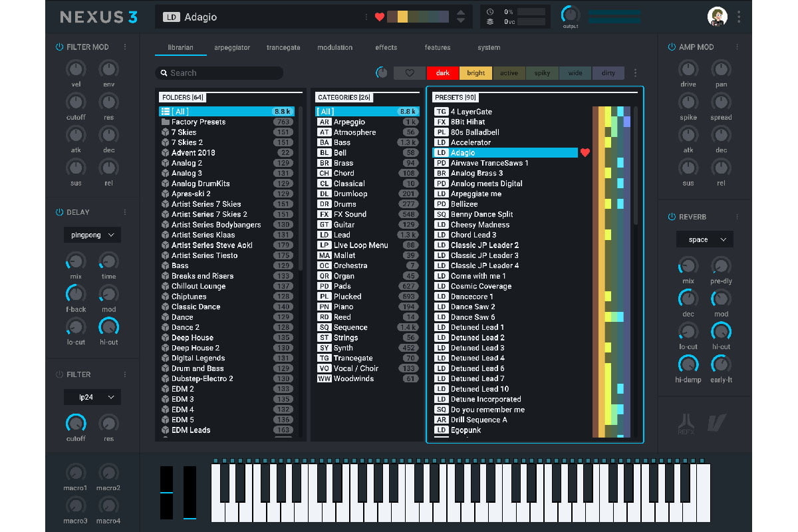This screenshot has width=798, height=532.
Task: Toggle the AMP MOD power icon
Action: coord(672,47)
